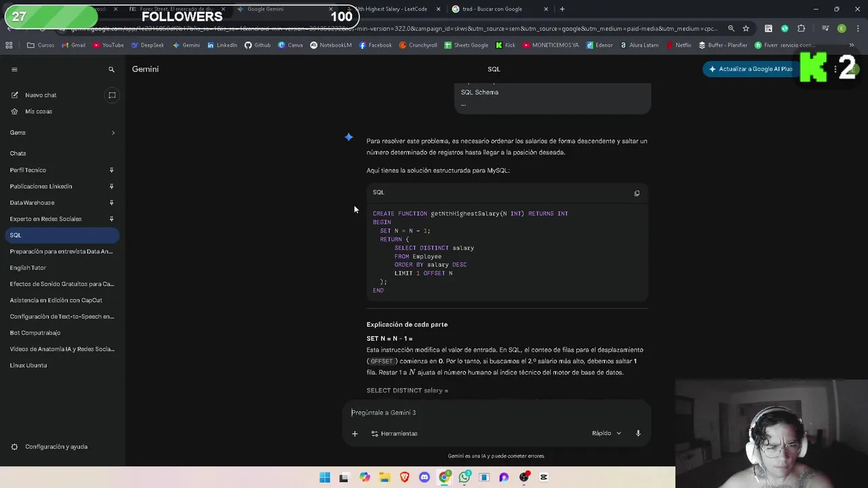Open the English Tutor chat
This screenshot has height=488, width=868.
click(x=62, y=268)
